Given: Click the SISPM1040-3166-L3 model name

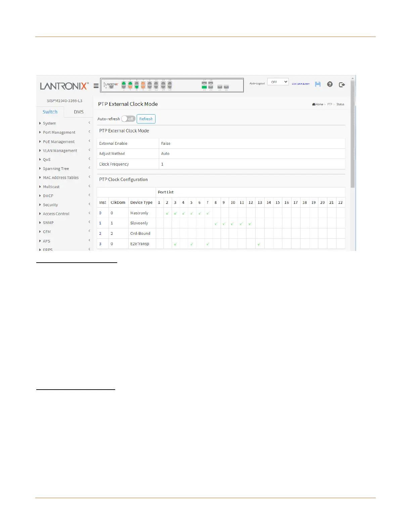Looking at the screenshot, I should (64, 101).
